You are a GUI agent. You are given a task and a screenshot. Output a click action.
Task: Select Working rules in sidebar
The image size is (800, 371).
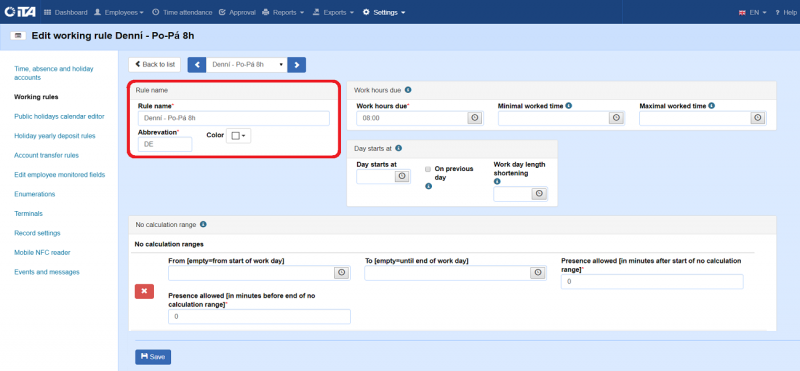(36, 96)
